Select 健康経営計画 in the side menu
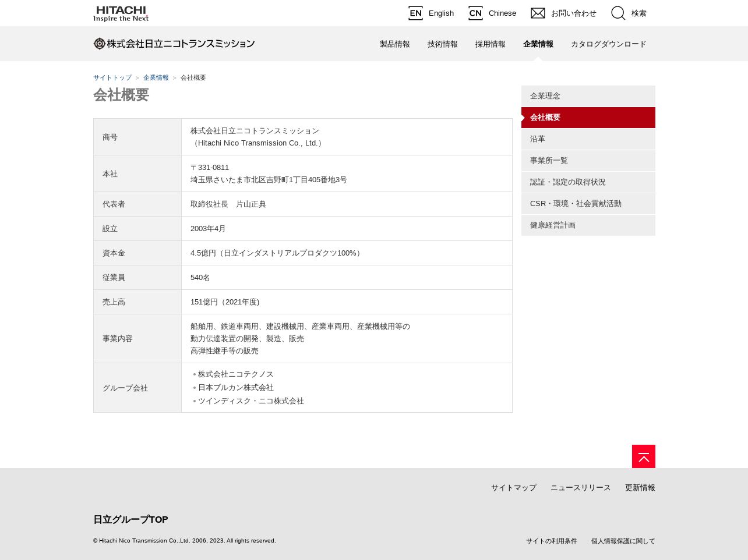This screenshot has height=560, width=748. pyautogui.click(x=588, y=225)
